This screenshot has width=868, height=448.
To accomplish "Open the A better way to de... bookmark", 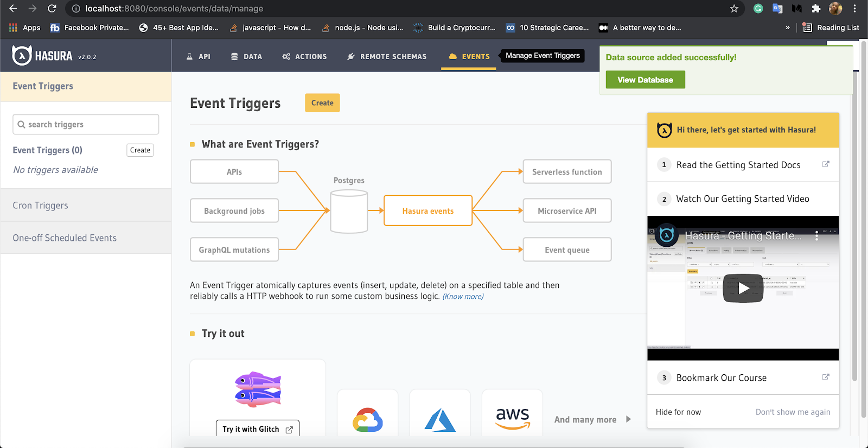I will coord(640,28).
